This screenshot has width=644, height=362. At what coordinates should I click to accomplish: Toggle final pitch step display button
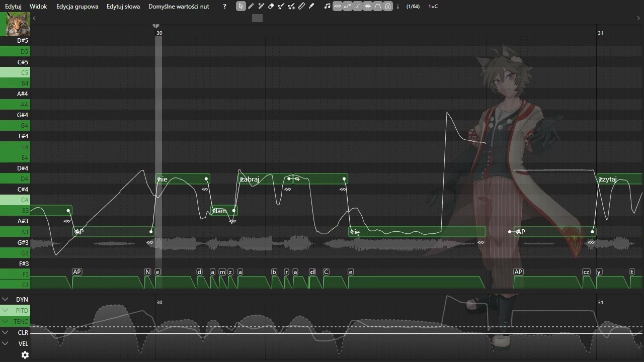click(x=358, y=6)
